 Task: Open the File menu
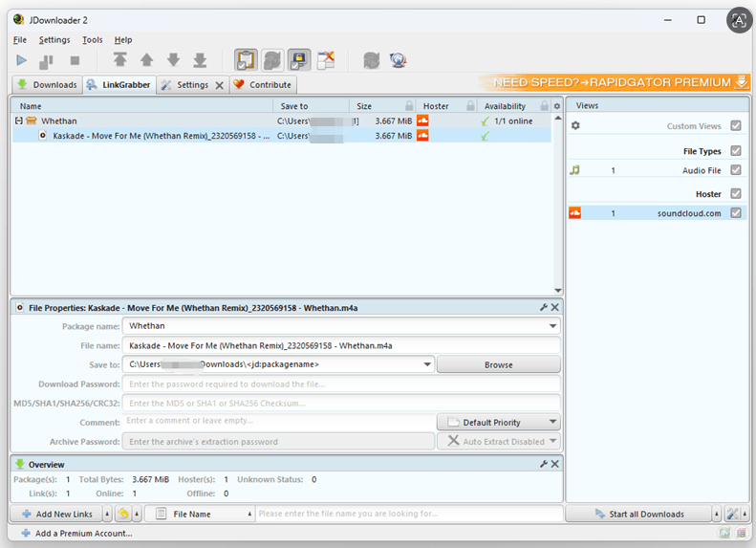pyautogui.click(x=20, y=40)
